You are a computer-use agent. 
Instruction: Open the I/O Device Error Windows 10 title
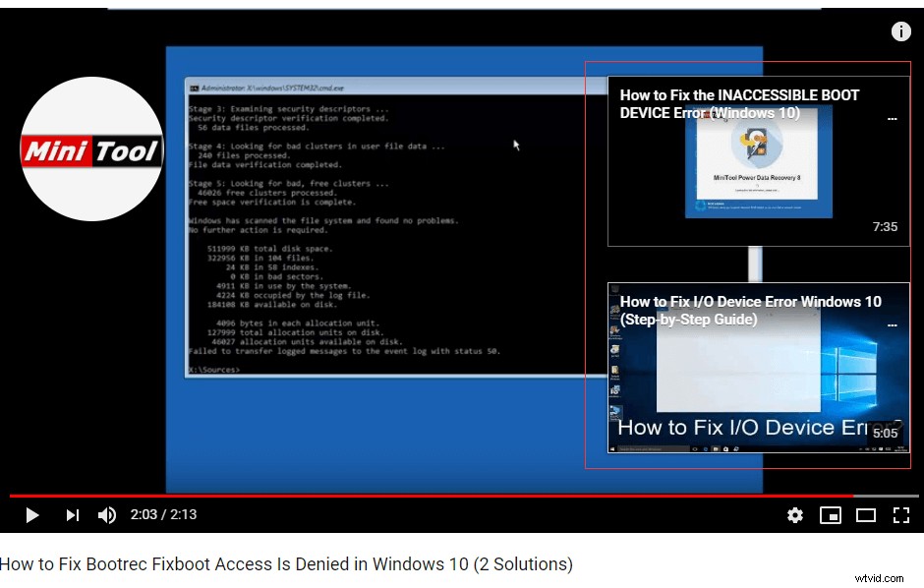coord(750,310)
